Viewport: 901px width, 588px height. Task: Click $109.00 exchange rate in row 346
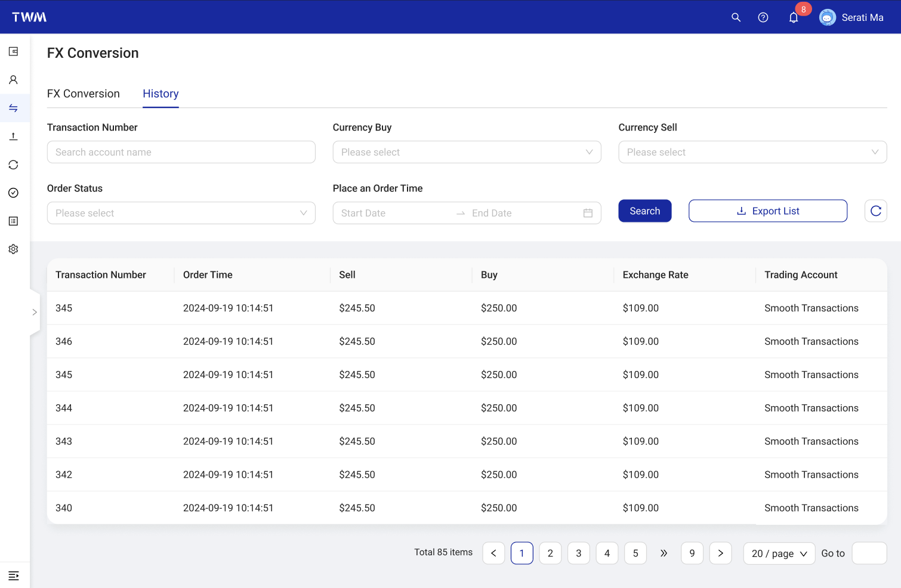click(640, 341)
